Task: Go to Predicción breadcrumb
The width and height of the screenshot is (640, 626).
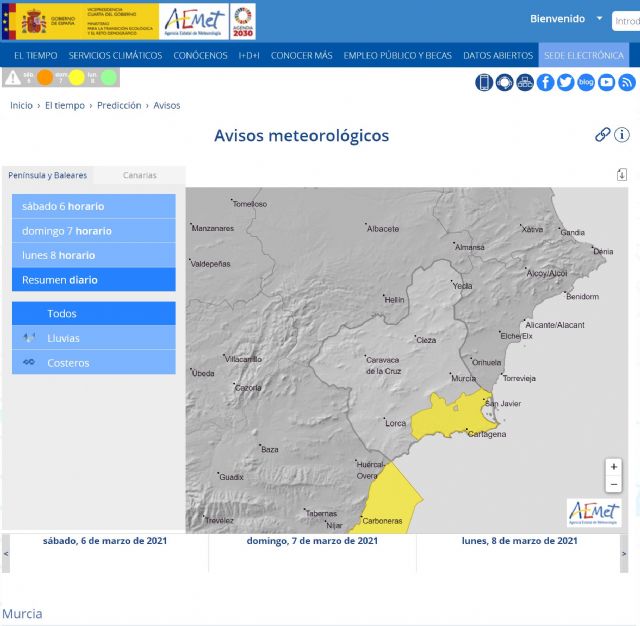Action: point(119,105)
